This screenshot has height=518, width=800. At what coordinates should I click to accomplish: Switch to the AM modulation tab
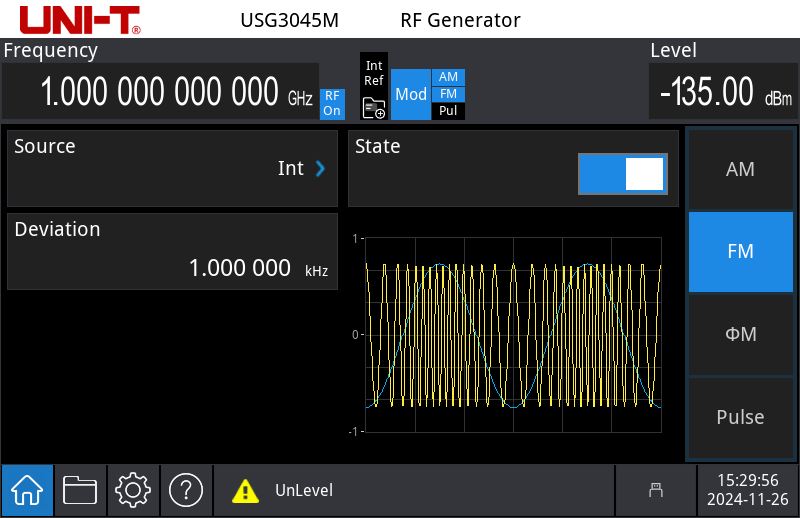click(x=740, y=169)
